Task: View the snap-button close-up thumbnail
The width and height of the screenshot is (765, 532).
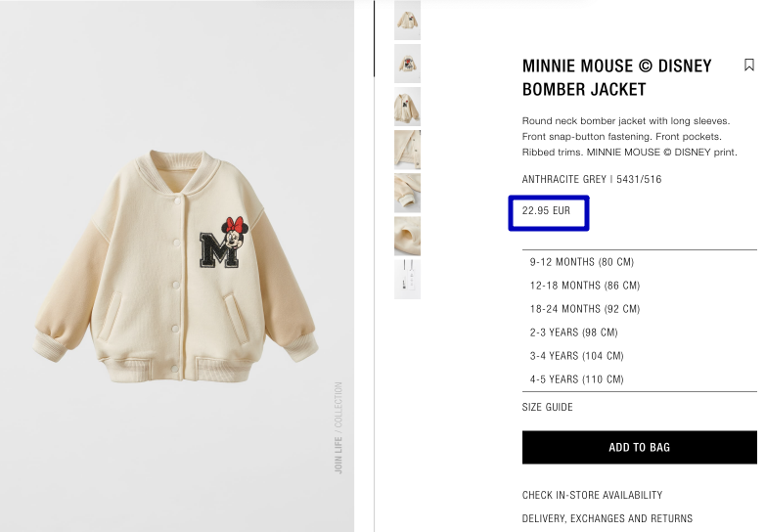Action: (x=407, y=150)
